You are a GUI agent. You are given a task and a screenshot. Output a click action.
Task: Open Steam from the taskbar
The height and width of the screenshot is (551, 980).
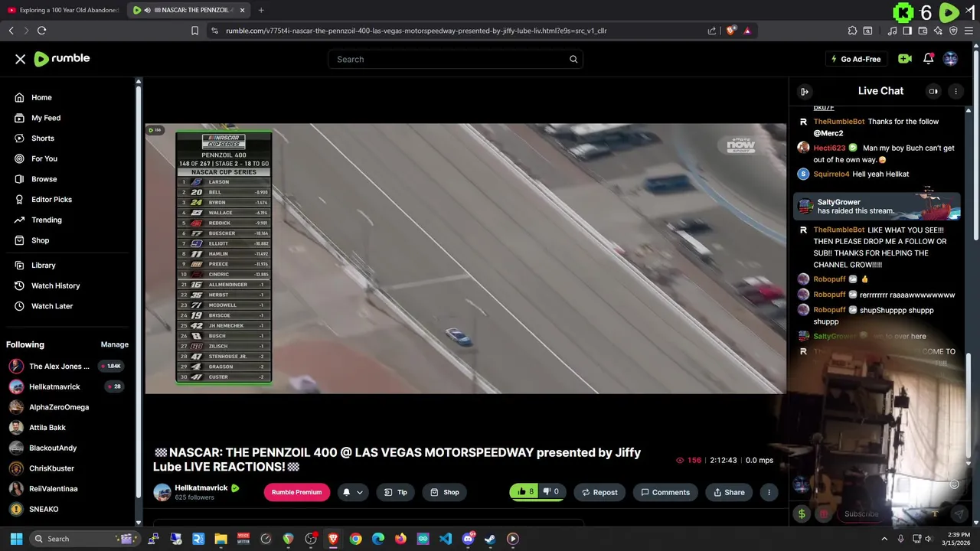pos(490,539)
